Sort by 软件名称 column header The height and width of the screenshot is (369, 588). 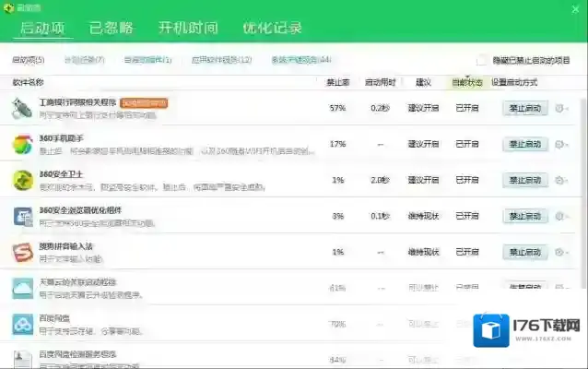pos(29,82)
